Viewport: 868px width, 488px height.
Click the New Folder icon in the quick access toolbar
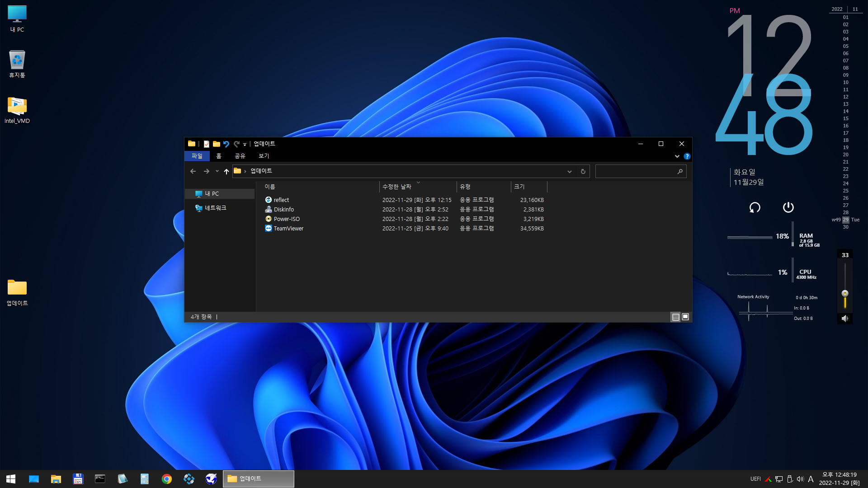pos(217,144)
